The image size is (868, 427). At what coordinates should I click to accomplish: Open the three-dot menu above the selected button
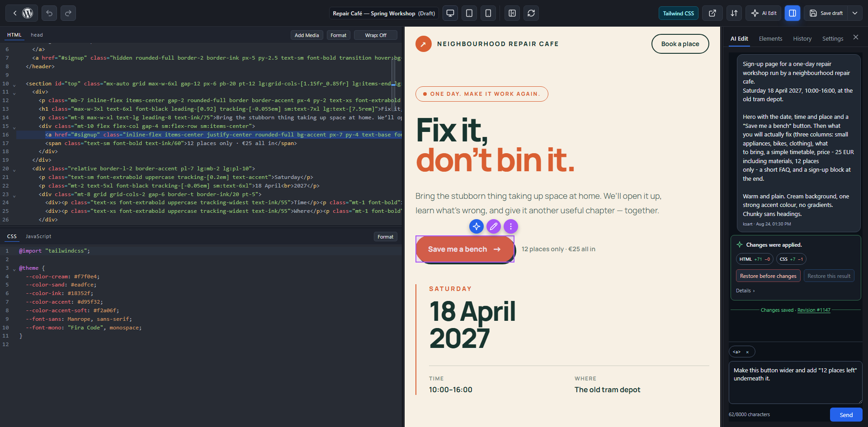tap(511, 226)
